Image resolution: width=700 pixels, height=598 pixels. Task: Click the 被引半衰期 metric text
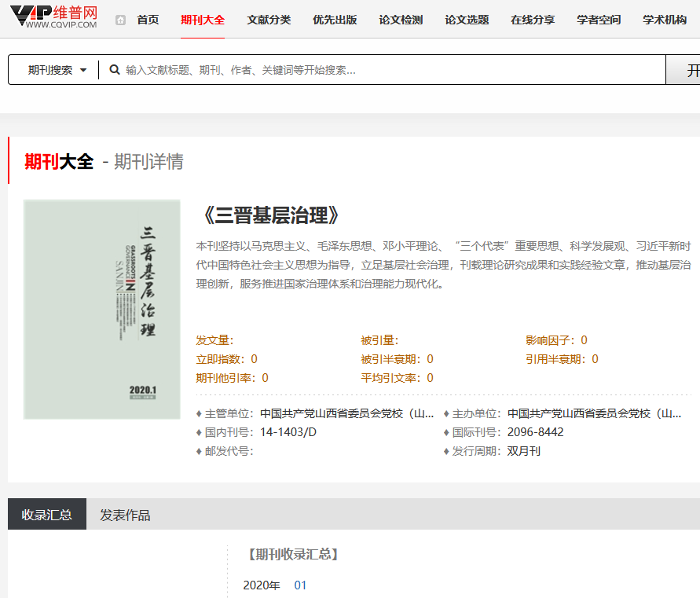397,359
